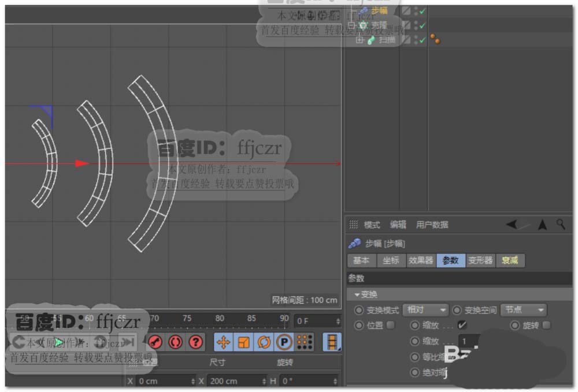Click the current frame field stepper arrows
This screenshot has width=578, height=392.
tap(338, 321)
